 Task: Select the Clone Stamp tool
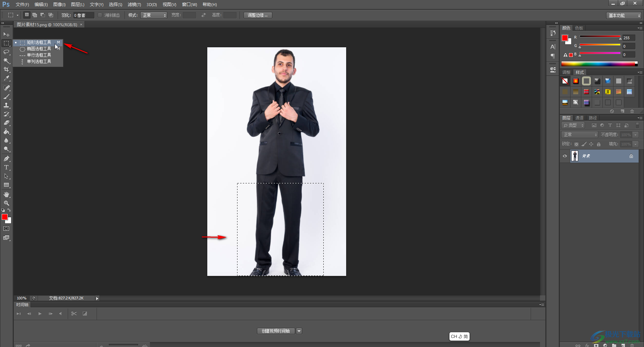6,105
